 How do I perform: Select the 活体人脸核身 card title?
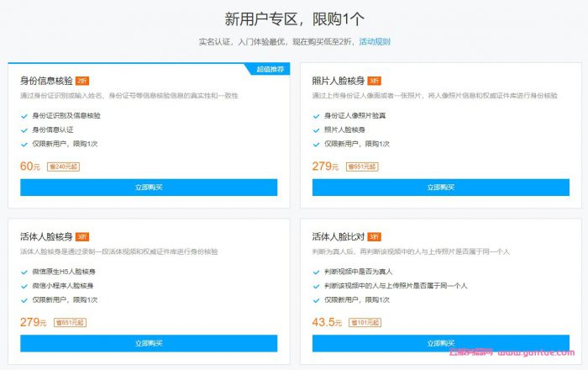45,236
